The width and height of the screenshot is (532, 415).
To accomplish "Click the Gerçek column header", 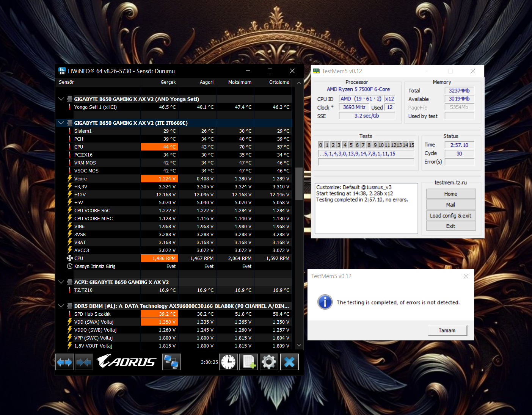I will click(159, 82).
